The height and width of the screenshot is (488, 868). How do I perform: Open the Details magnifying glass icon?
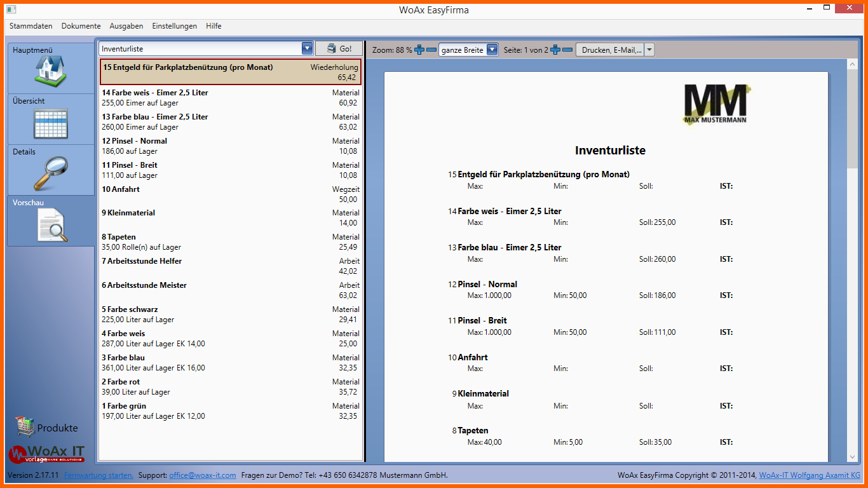(50, 173)
